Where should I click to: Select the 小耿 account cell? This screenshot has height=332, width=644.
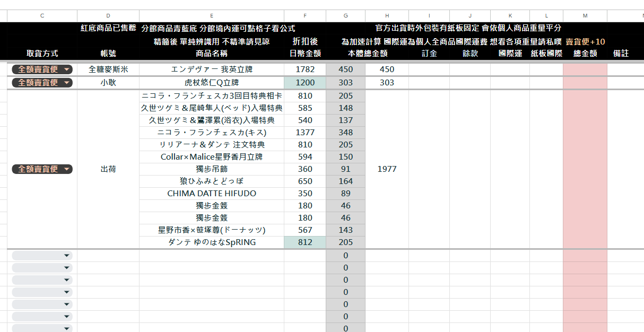(108, 82)
